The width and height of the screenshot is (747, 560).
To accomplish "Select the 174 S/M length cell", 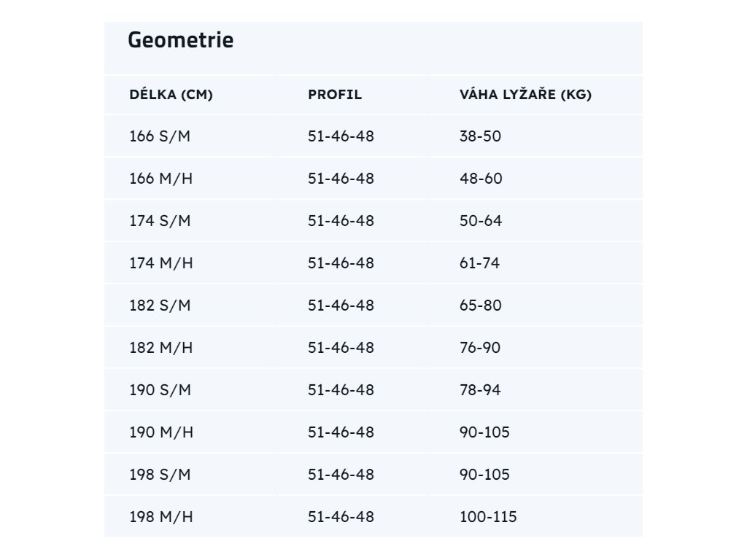I will click(x=160, y=221).
